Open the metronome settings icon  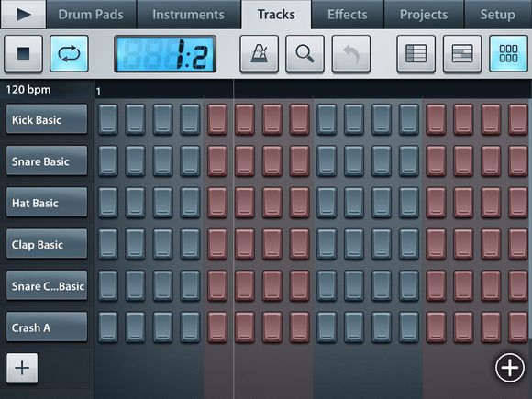260,53
